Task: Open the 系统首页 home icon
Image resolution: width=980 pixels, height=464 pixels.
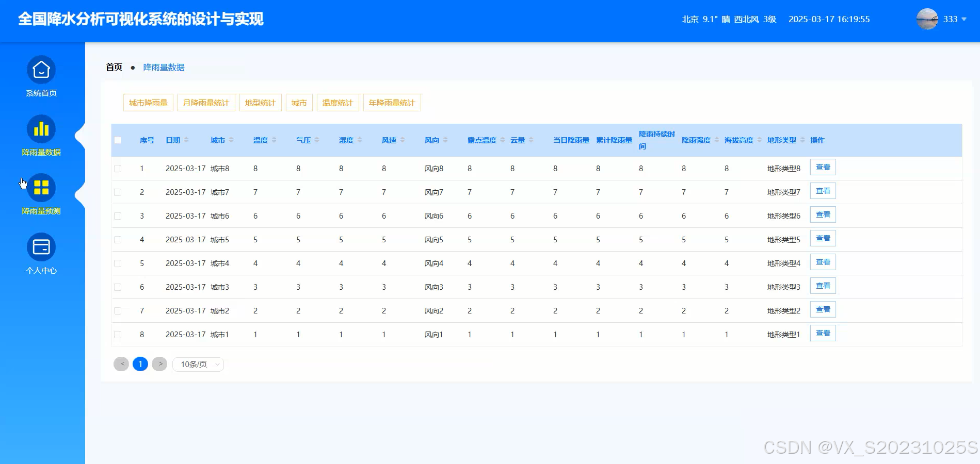Action: click(x=41, y=70)
